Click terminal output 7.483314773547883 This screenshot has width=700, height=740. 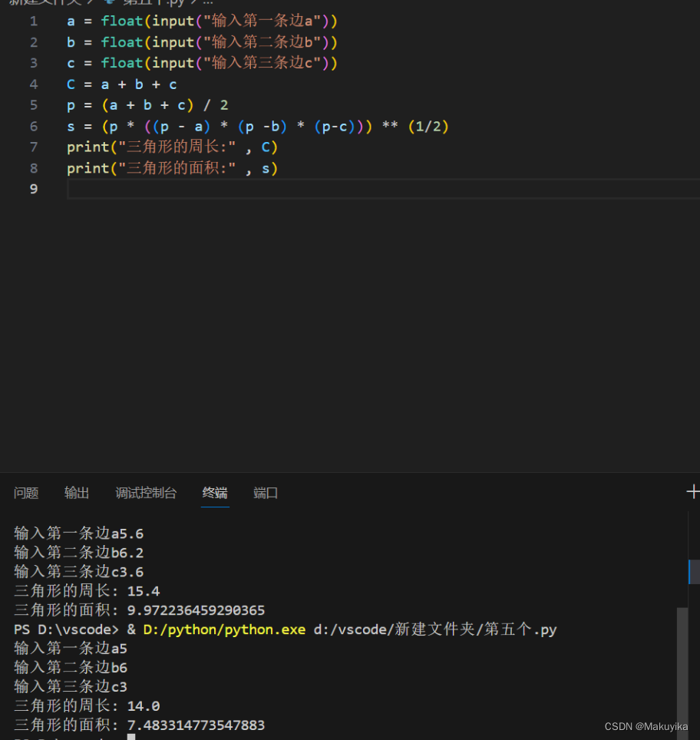196,725
